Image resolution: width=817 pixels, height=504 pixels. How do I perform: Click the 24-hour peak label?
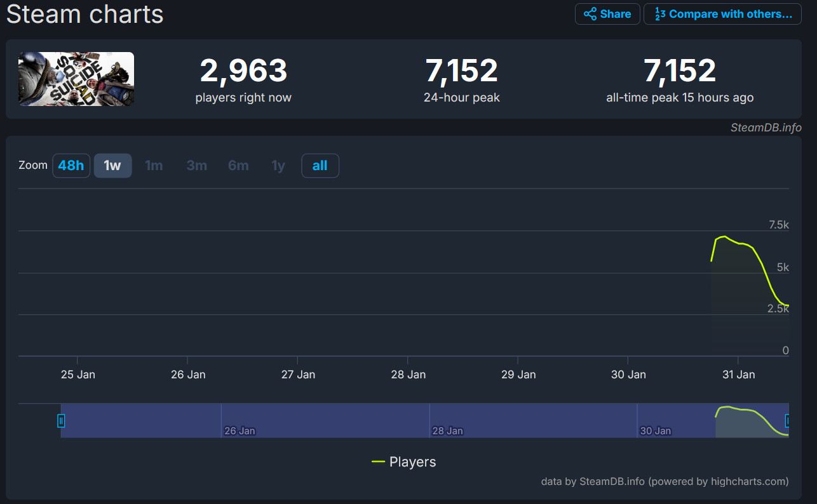coord(462,98)
